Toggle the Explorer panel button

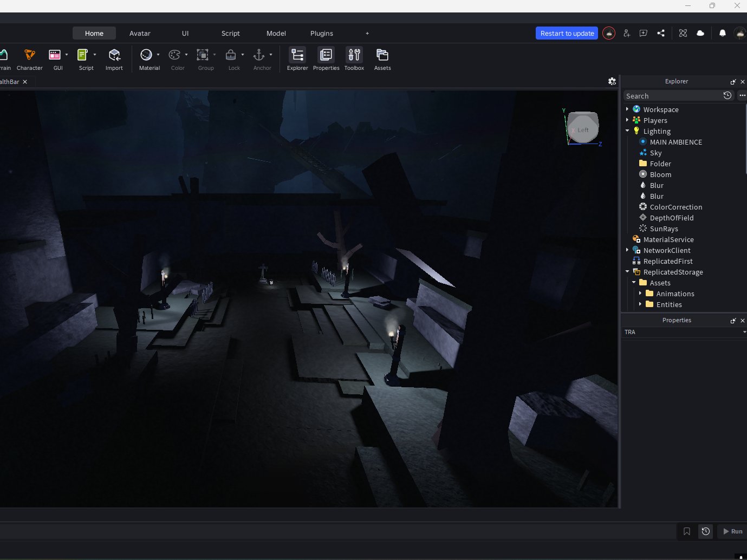297,59
